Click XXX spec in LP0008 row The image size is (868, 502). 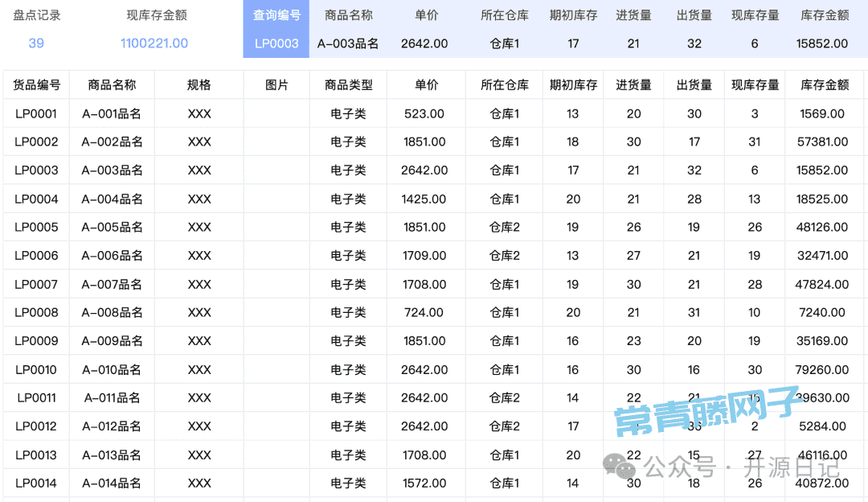(x=199, y=312)
